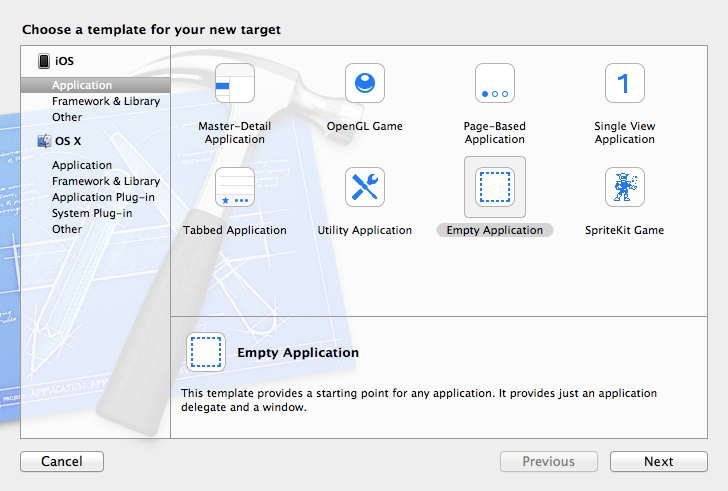Click the Next button

pyautogui.click(x=658, y=462)
